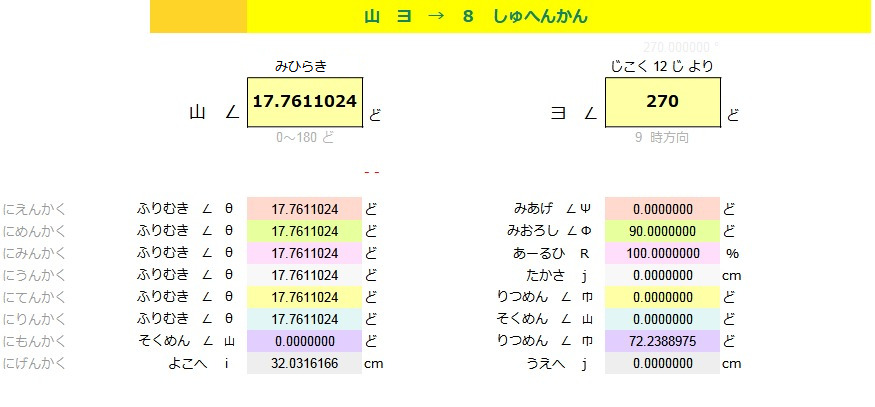Click the purple そくめん cell in にもんかく row

point(304,341)
